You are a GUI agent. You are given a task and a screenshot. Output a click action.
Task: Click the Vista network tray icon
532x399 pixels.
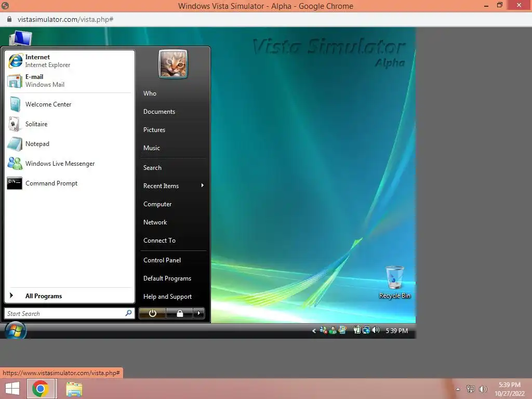pos(366,330)
